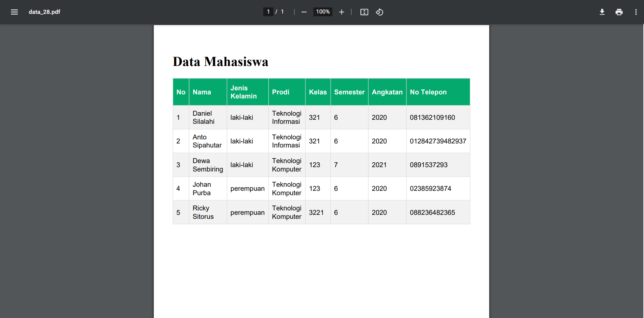
Task: Open the three-dot more actions icon
Action: pyautogui.click(x=636, y=12)
